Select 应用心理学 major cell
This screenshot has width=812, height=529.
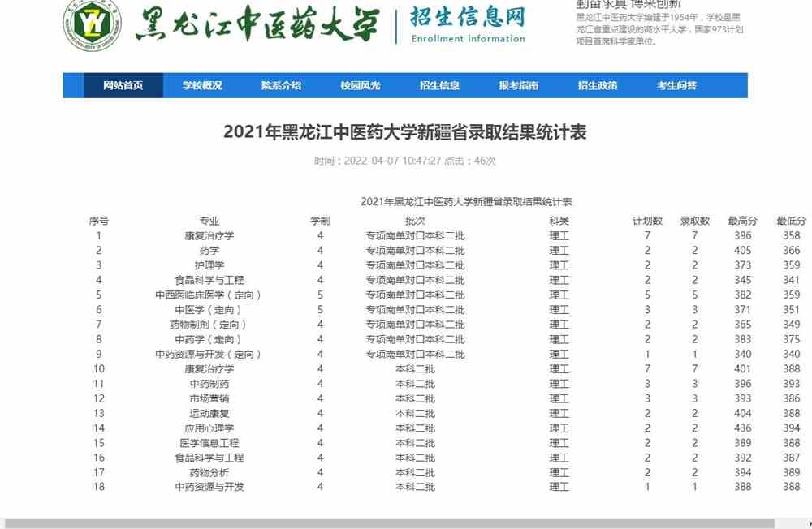point(209,428)
